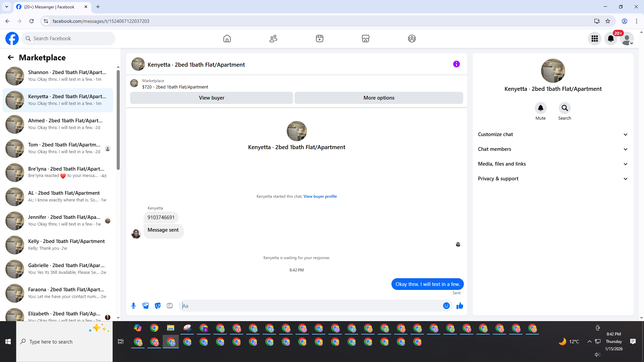
Task: Click the View buyer button
Action: (x=211, y=98)
